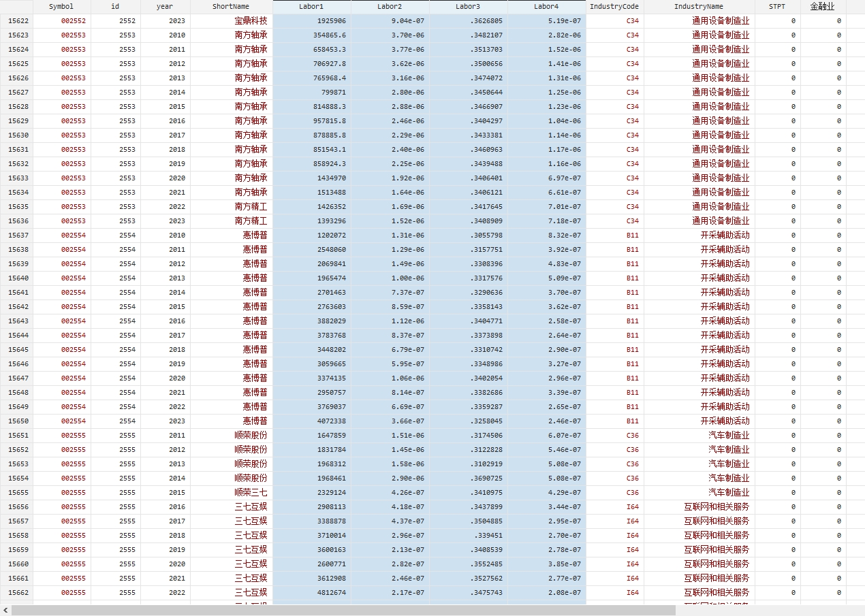Select row number 15650
This screenshot has height=616, width=865.
coord(18,421)
